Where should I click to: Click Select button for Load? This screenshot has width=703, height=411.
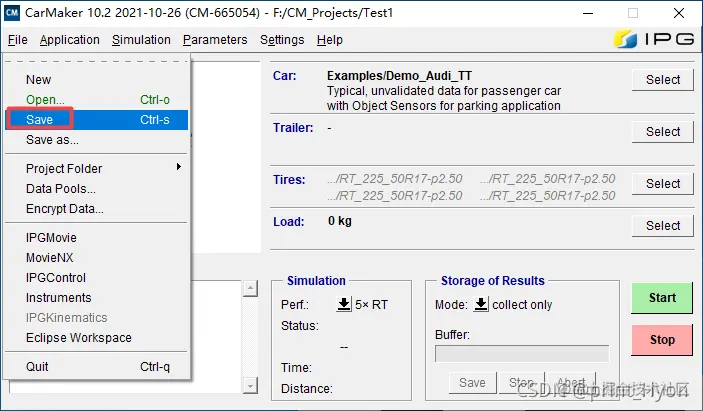pyautogui.click(x=663, y=226)
